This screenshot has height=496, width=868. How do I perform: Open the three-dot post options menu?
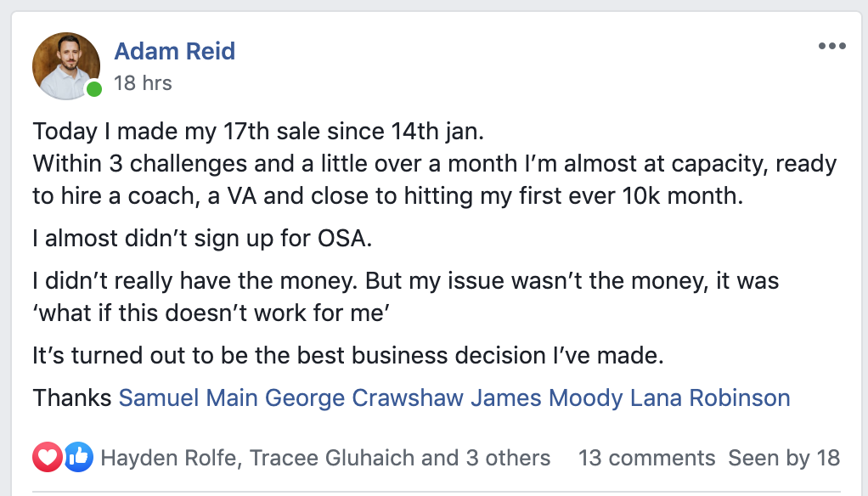831,46
